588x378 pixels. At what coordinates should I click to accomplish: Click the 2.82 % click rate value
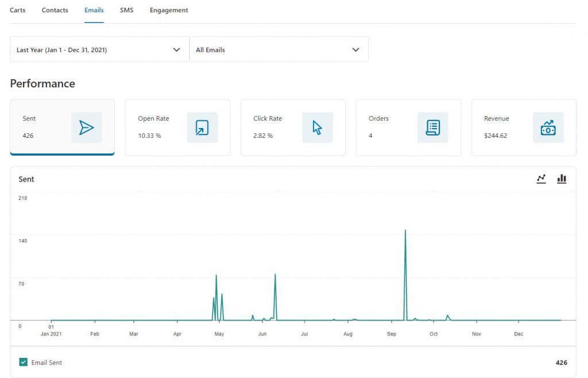tap(263, 136)
